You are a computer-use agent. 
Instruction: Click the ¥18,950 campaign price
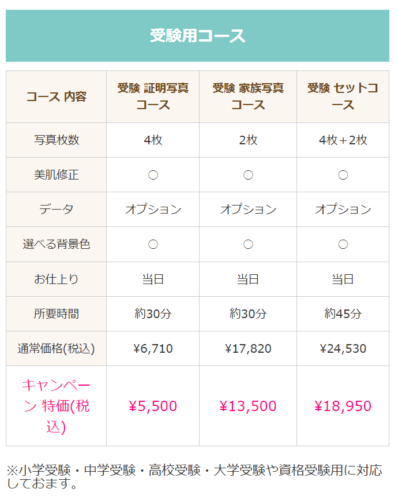click(343, 406)
